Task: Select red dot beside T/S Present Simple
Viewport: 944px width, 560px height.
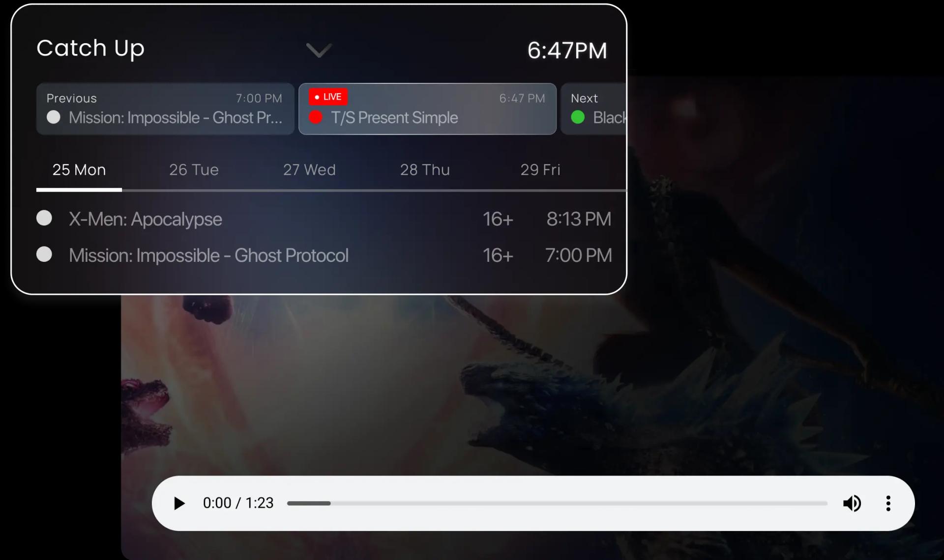Action: pyautogui.click(x=316, y=117)
